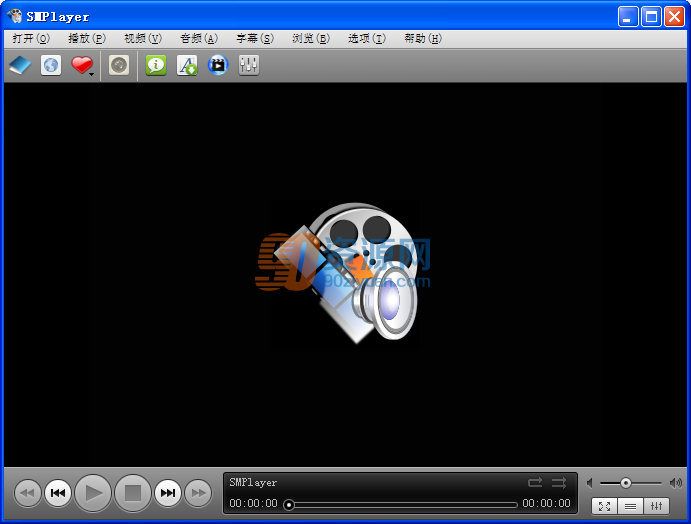Image resolution: width=691 pixels, height=524 pixels.
Task: Open preferences with the sliders toolbar icon
Action: [x=249, y=65]
